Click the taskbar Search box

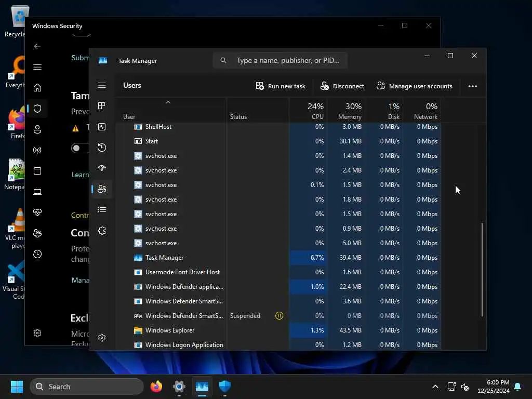87,387
